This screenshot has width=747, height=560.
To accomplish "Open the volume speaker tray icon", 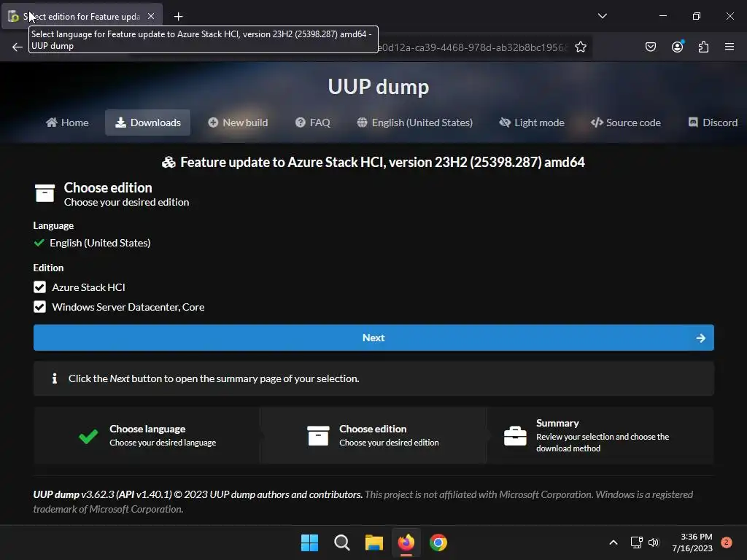I will point(654,542).
